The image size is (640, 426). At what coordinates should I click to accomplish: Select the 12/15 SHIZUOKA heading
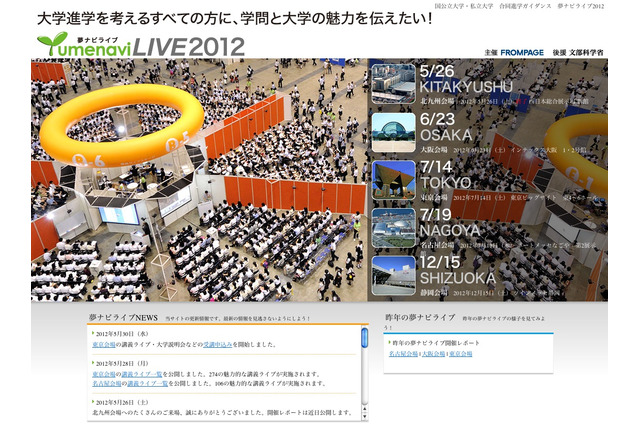(458, 270)
